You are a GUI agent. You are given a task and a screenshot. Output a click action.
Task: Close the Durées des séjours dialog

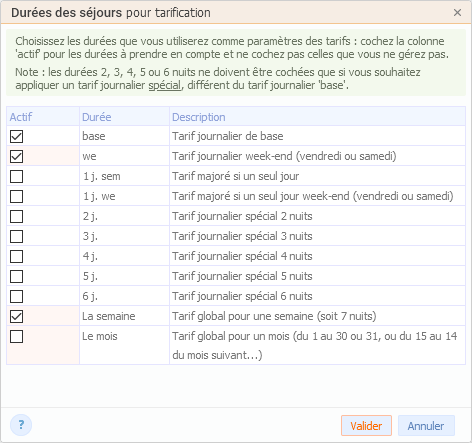[457, 13]
